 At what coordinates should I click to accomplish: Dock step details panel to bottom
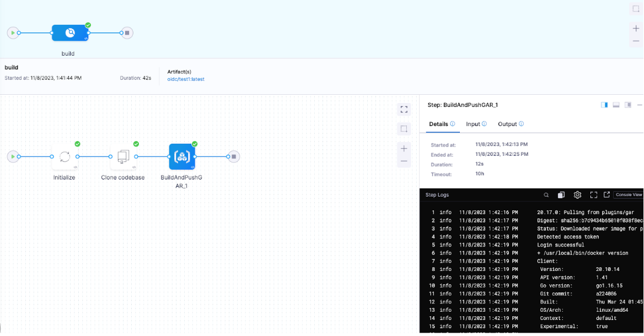616,105
